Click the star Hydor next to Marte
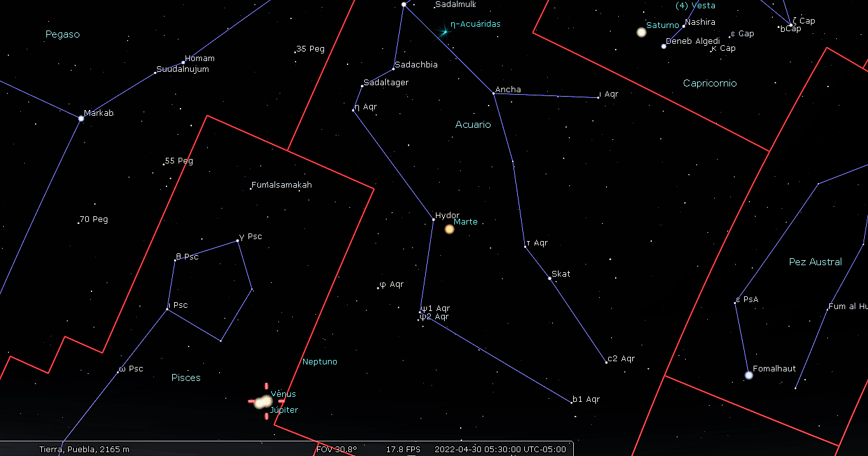The image size is (868, 456). point(433,219)
